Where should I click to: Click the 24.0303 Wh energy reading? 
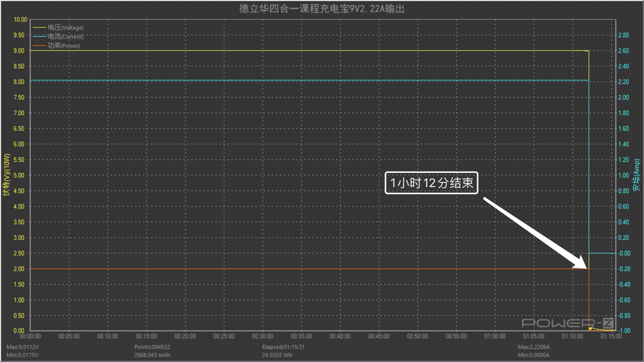pyautogui.click(x=277, y=355)
